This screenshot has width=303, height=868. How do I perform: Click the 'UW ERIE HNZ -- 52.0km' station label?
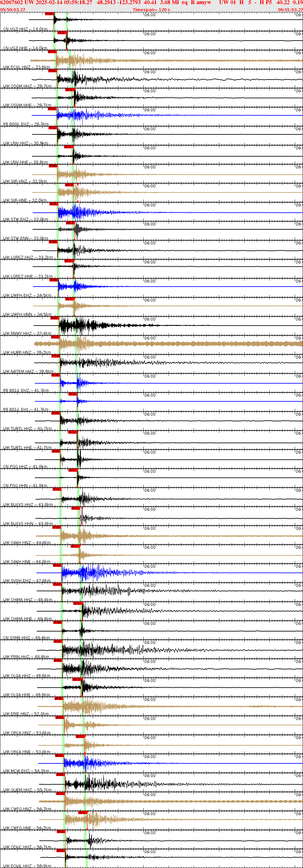click(26, 714)
